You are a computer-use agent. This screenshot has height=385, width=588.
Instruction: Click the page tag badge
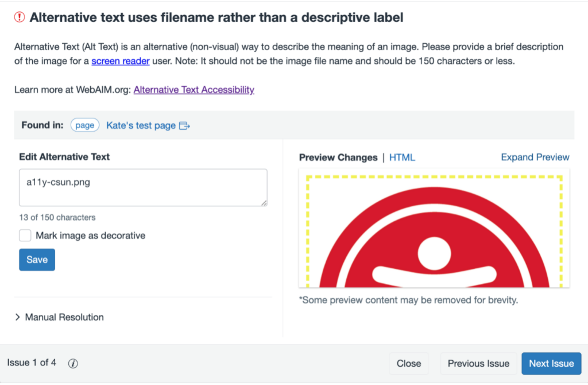pyautogui.click(x=85, y=125)
